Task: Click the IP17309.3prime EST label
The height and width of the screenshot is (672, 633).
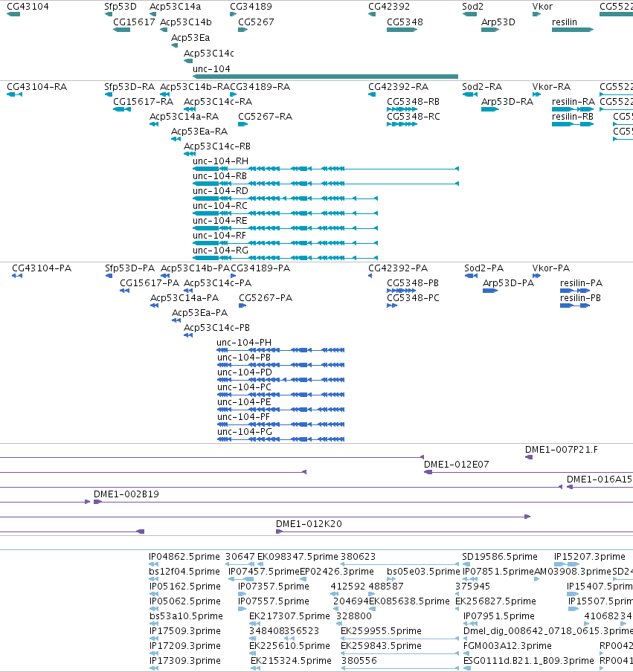Action: point(184,660)
